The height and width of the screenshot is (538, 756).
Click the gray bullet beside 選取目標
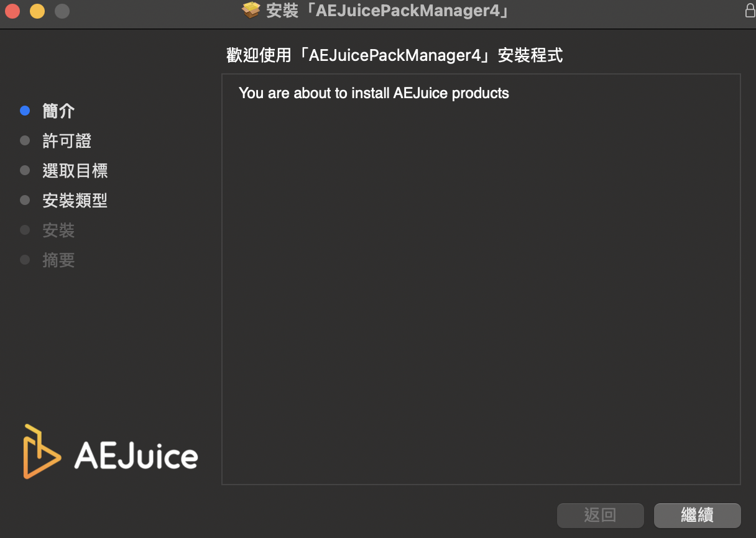(25, 171)
